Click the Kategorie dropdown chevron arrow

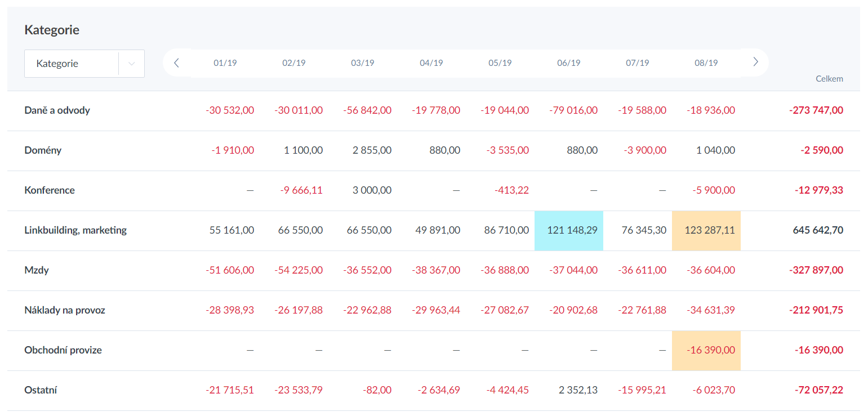point(132,64)
